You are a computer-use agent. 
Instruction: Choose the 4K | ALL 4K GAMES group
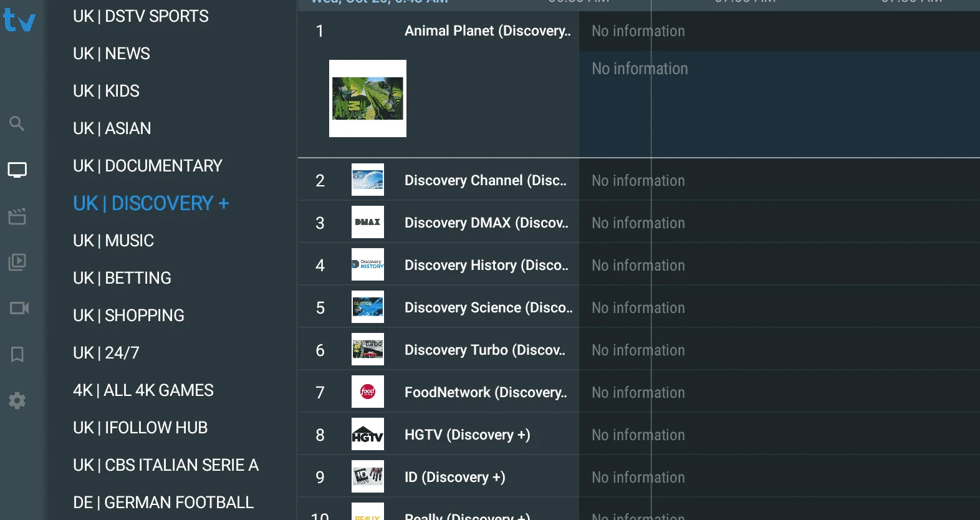click(143, 390)
